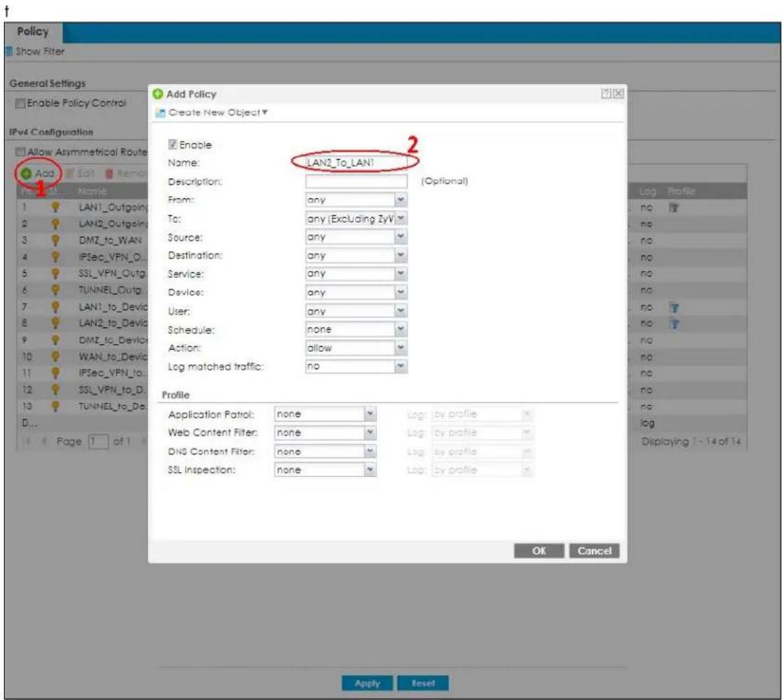Open the Device dropdown

(x=401, y=292)
